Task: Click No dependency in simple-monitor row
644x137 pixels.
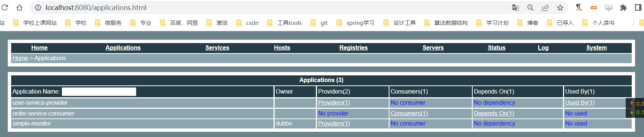Action: click(494, 123)
